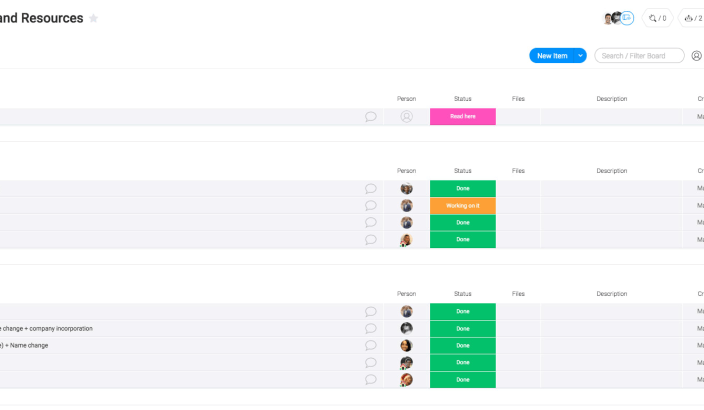This screenshot has height=410, width=704.
Task: Open the conversation bubble in the Read here row
Action: [370, 117]
